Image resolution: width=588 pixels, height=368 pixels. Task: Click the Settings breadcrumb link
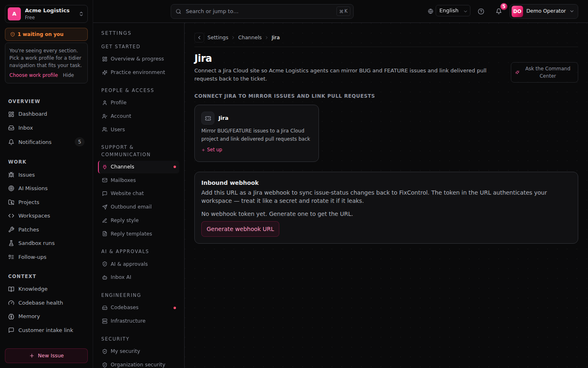pos(218,38)
